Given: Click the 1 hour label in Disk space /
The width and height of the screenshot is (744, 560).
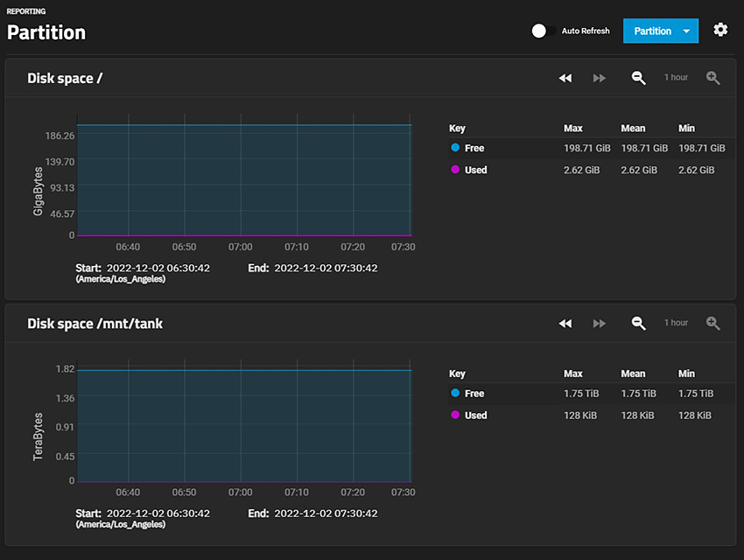Looking at the screenshot, I should [x=676, y=77].
